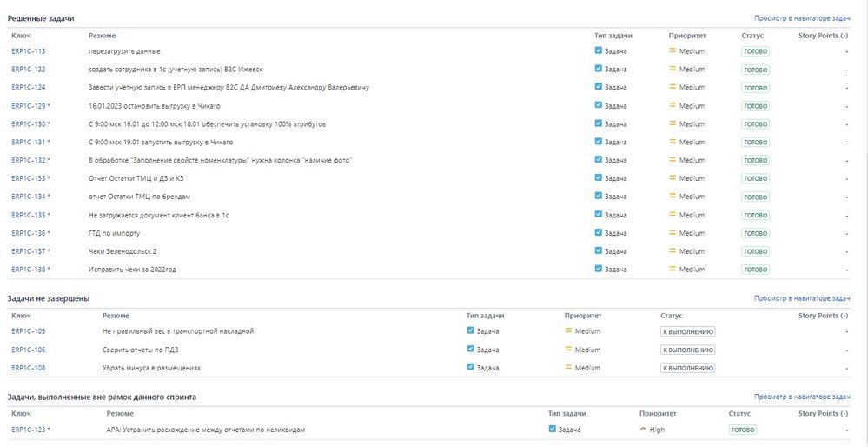Click task type icon for ERP1C-135
This screenshot has width=868, height=447.
(x=598, y=214)
